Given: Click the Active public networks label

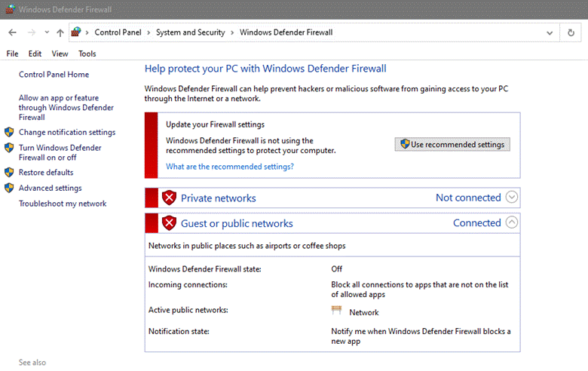Looking at the screenshot, I should click(x=188, y=310).
